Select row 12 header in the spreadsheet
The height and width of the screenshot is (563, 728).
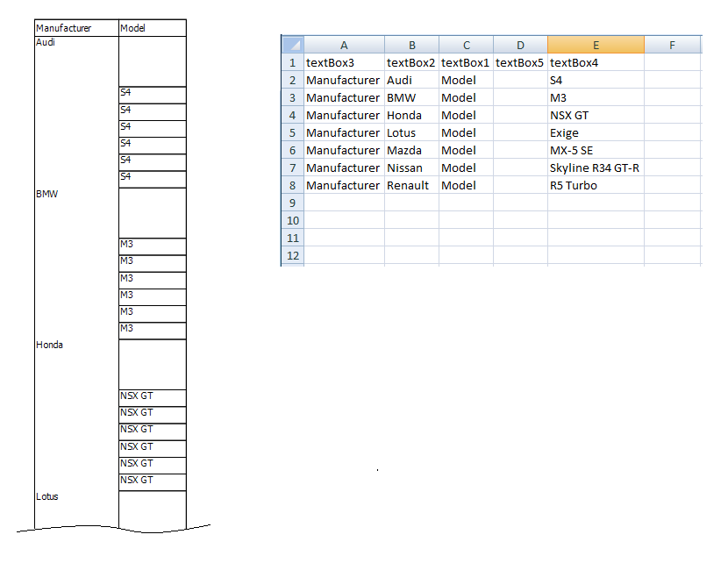292,256
